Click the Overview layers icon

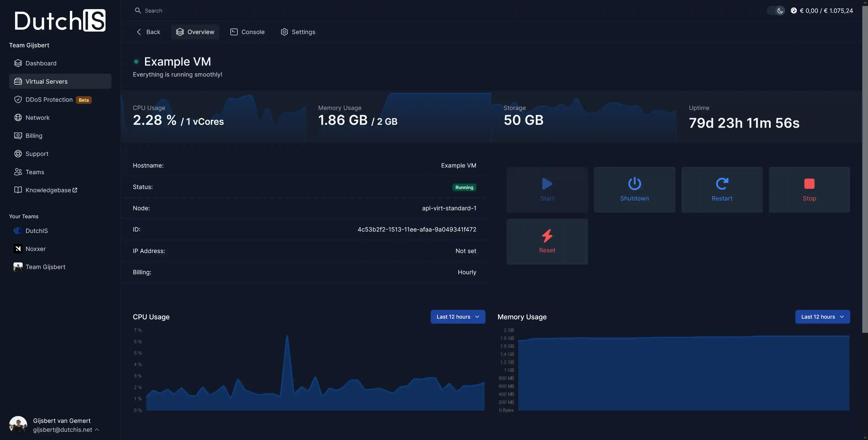(180, 32)
